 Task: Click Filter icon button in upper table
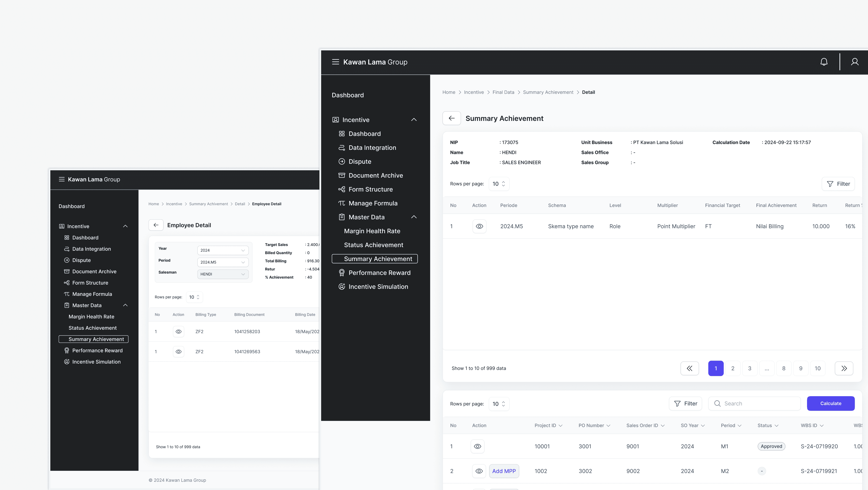pos(838,184)
